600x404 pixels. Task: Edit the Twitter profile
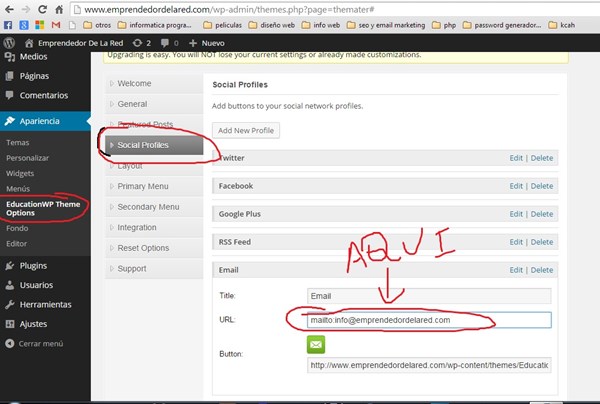(x=516, y=158)
